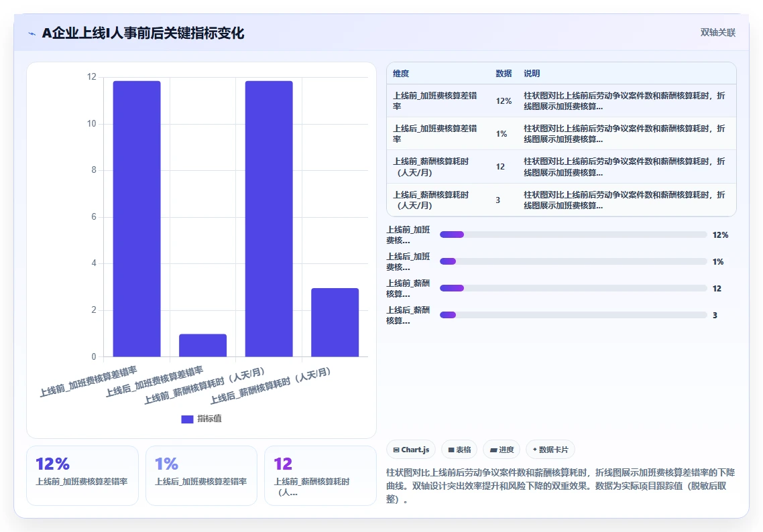
Task: Select table row 上线前_加班费核算差错率
Action: click(562, 101)
